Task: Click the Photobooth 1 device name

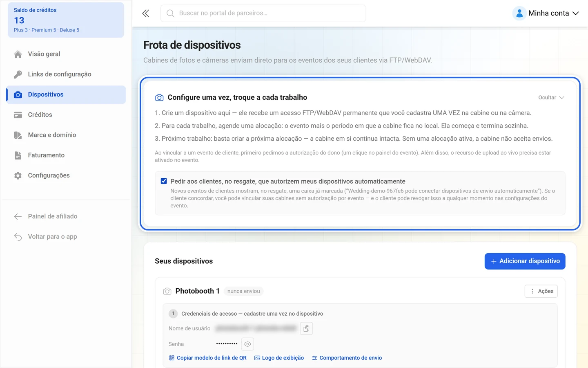Action: coord(198,291)
